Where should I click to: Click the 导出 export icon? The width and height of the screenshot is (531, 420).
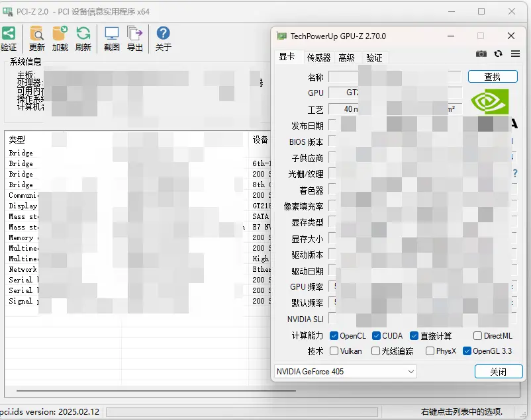[x=135, y=34]
